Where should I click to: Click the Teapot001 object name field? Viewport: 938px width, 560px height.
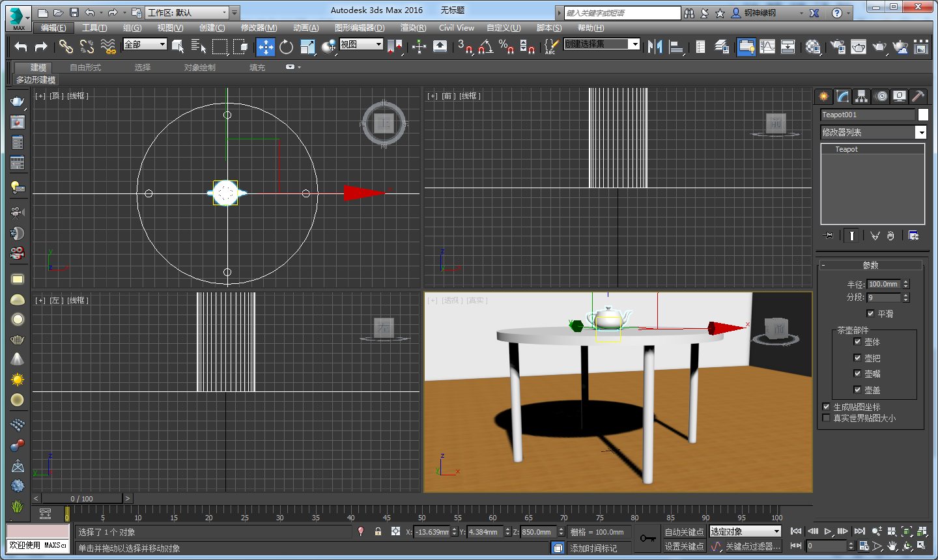(868, 115)
